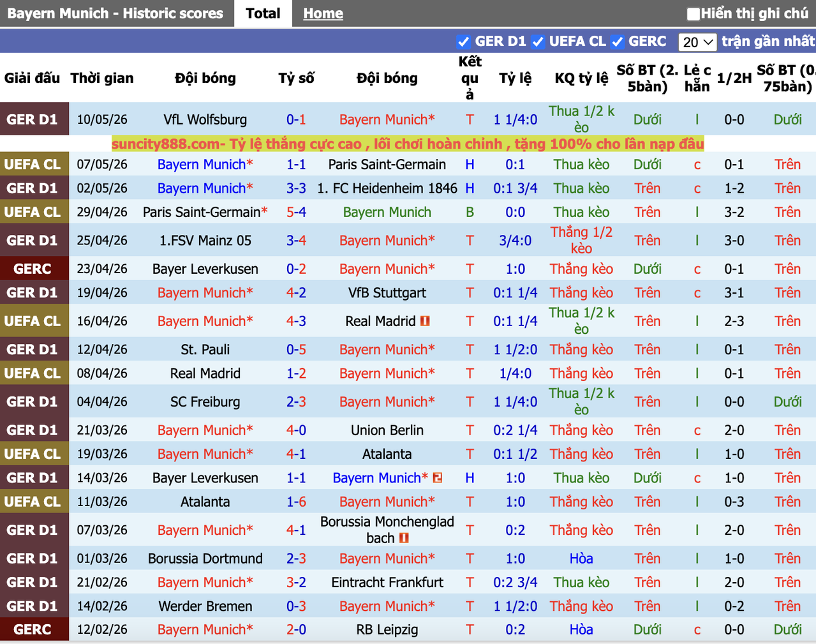Click the 5-4 score in PSG match
Viewport: 816px width, 644px height.
(x=296, y=212)
